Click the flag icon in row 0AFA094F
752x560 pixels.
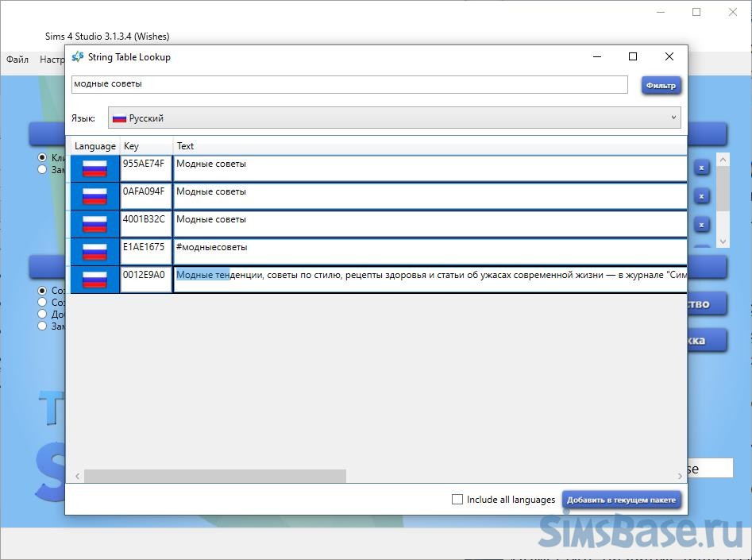pos(94,196)
